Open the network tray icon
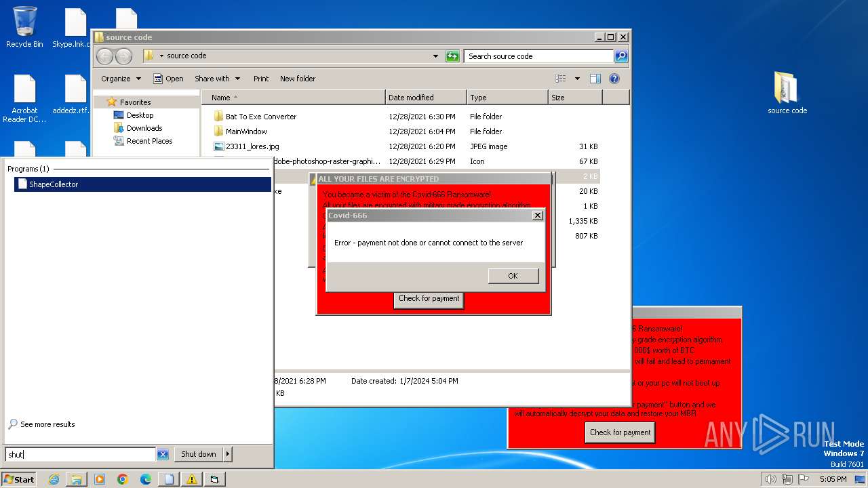 click(x=787, y=479)
